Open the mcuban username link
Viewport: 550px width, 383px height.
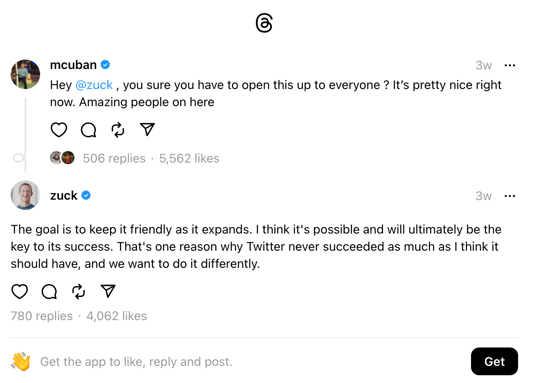pos(73,65)
